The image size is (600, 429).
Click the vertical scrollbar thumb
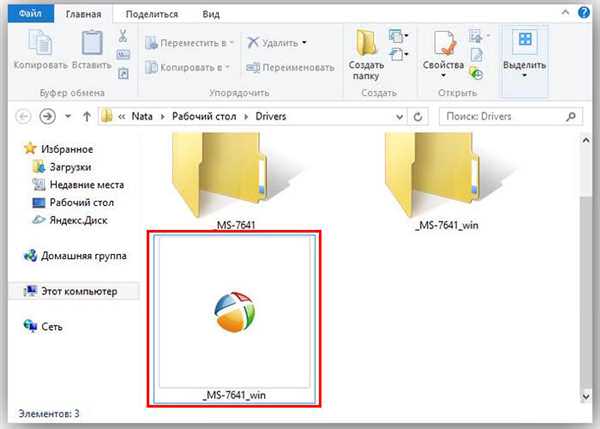tap(585, 291)
